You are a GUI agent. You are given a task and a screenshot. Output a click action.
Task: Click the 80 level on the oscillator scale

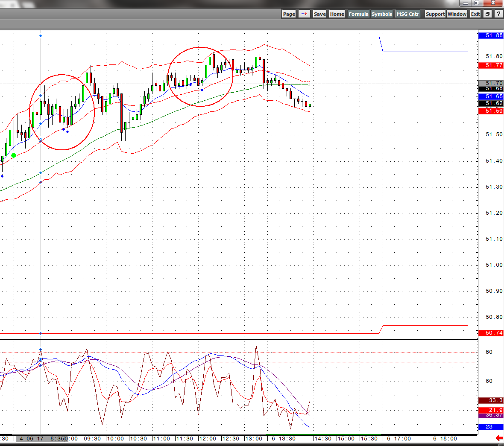pyautogui.click(x=489, y=352)
